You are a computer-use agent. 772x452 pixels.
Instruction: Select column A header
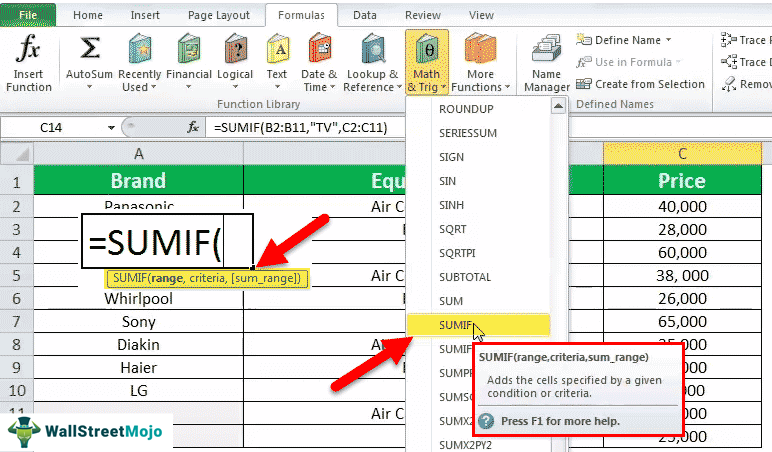click(x=138, y=154)
